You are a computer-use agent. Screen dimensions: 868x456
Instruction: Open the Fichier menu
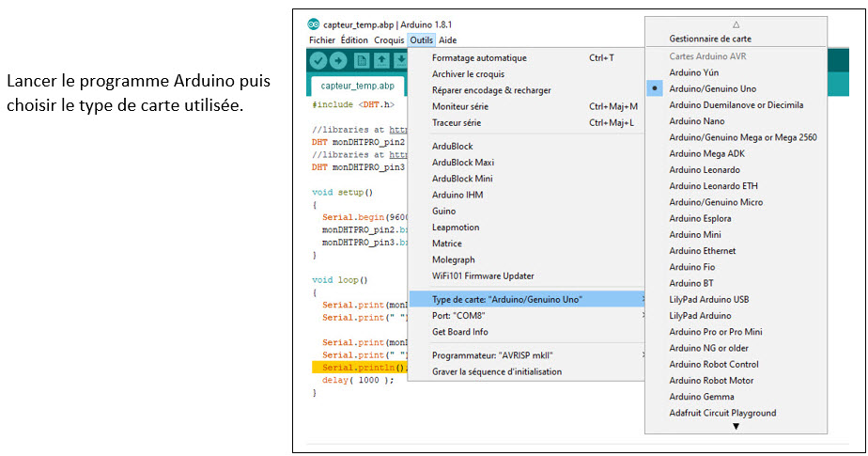(321, 40)
